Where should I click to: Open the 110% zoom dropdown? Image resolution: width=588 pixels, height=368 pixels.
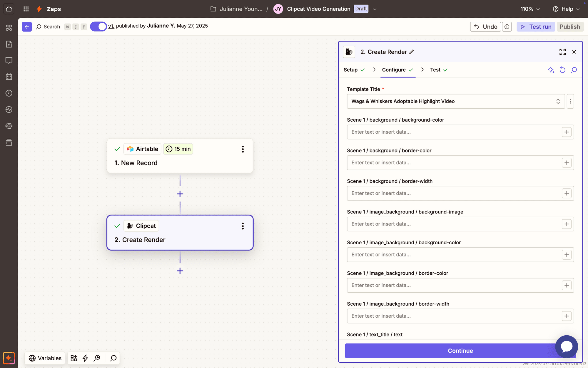click(x=530, y=9)
